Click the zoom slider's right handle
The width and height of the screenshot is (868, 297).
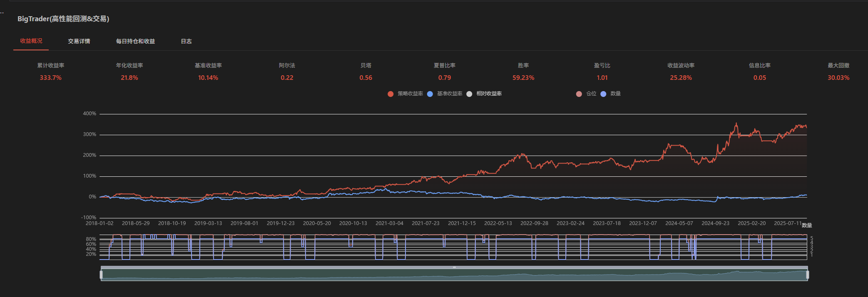(x=807, y=275)
